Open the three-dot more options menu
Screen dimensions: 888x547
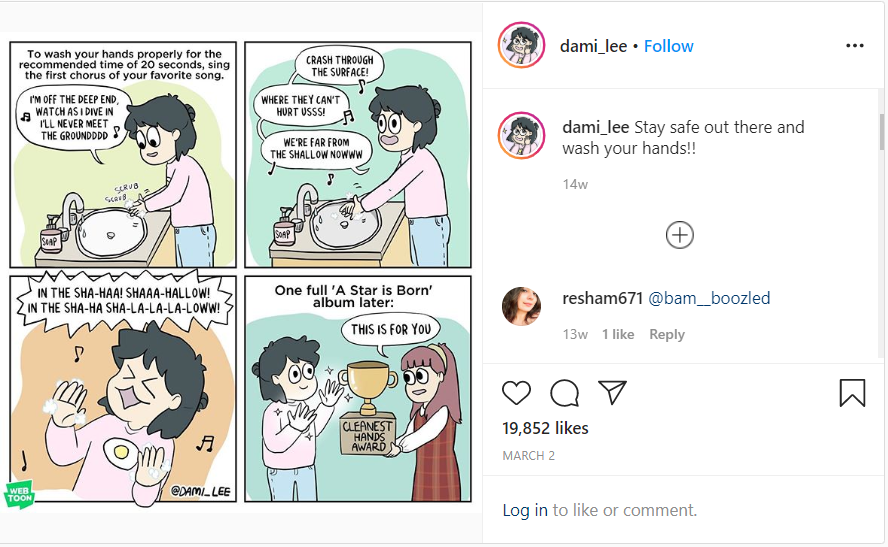pos(854,46)
